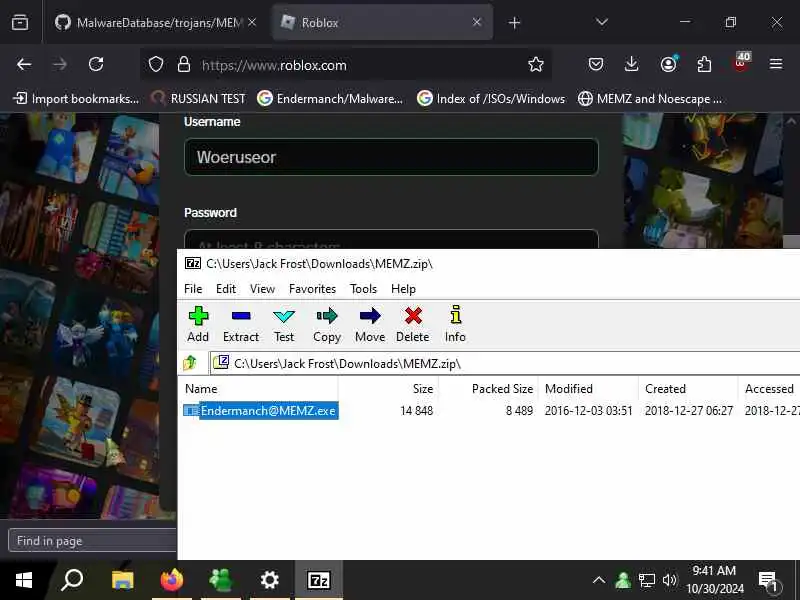This screenshot has width=800, height=600.
Task: Open Windows taskbar search
Action: (72, 580)
